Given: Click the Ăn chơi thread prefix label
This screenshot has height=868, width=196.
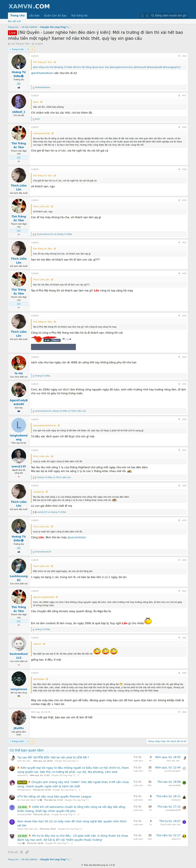Looking at the screenshot, I should 22,782.
